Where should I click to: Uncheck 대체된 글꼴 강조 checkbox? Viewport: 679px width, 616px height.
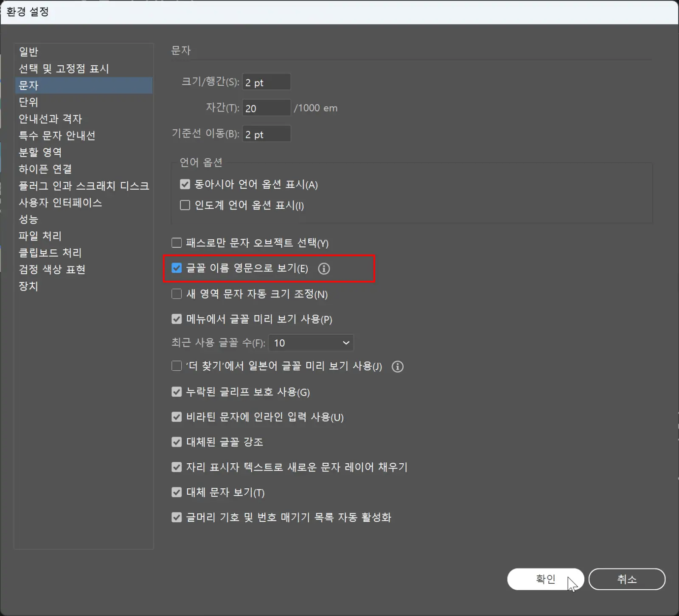tap(177, 442)
